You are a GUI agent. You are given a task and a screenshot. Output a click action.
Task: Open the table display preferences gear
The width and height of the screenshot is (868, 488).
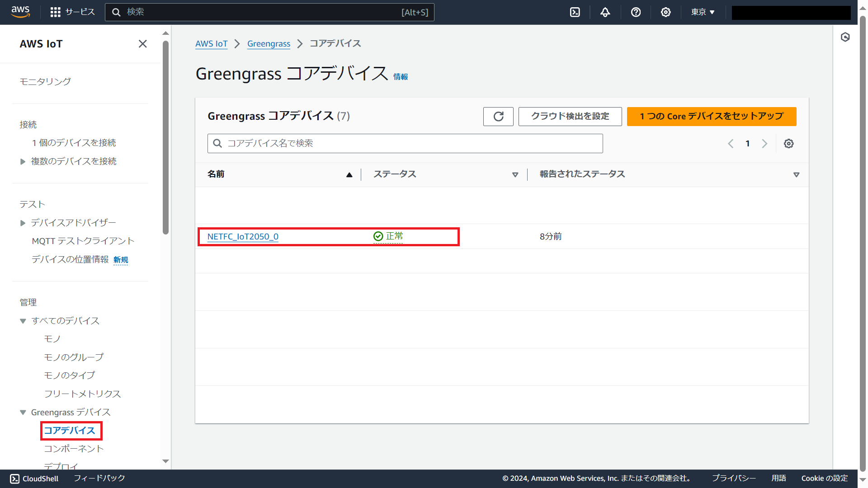[x=789, y=143]
